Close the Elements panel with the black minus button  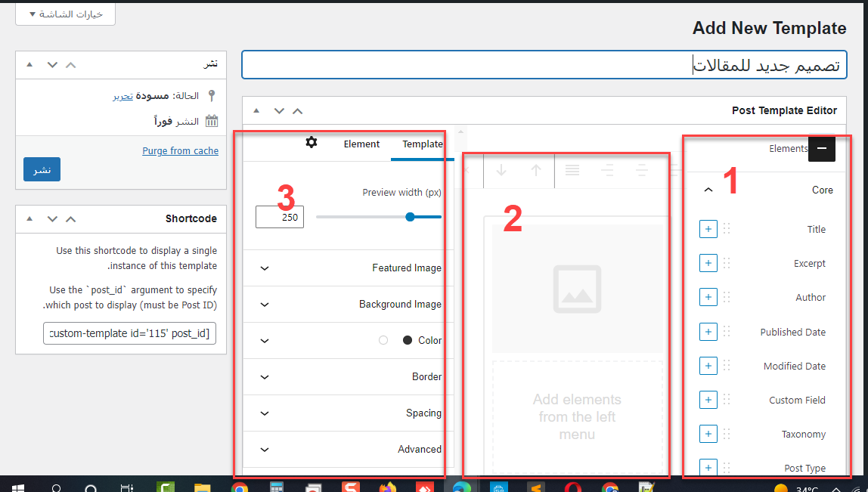click(x=821, y=149)
